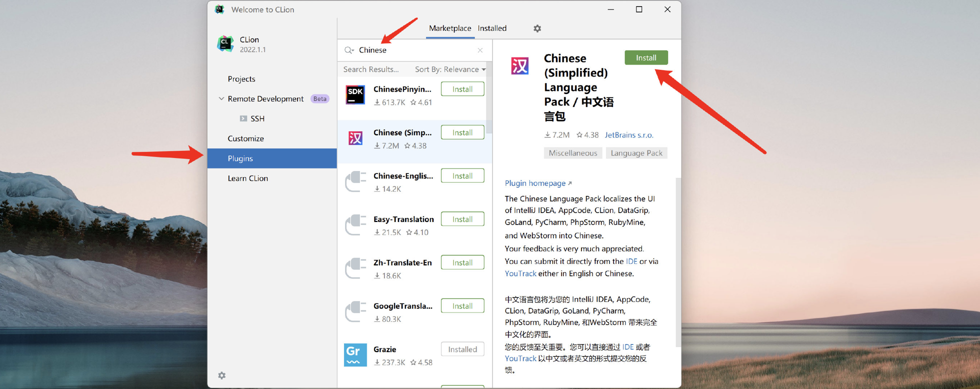This screenshot has width=980, height=389.
Task: Click the big green Install button
Action: pyautogui.click(x=646, y=58)
